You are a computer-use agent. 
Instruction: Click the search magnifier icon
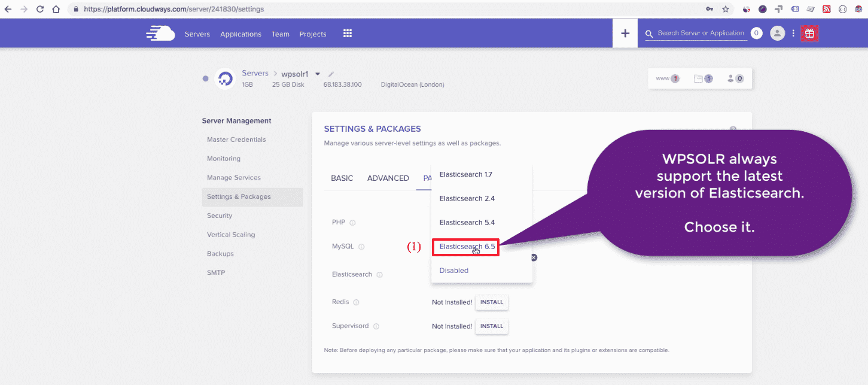click(650, 34)
